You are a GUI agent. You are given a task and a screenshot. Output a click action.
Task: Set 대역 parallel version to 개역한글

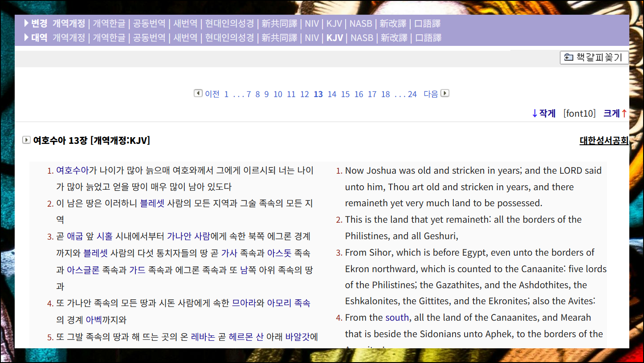click(109, 38)
